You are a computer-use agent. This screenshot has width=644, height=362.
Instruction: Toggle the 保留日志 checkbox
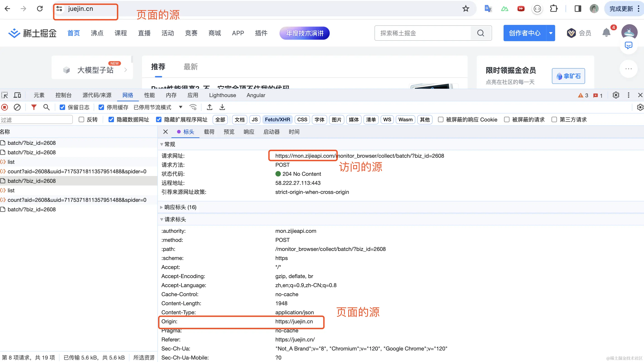[62, 107]
